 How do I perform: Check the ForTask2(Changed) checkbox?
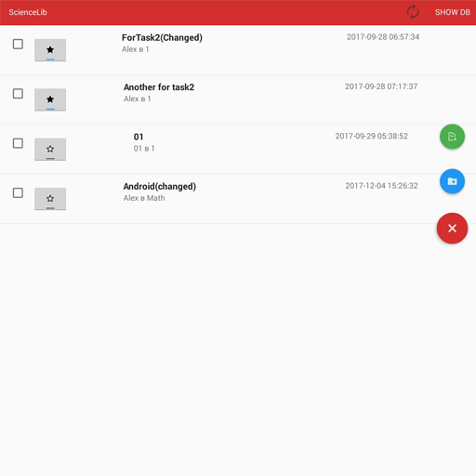[x=18, y=44]
